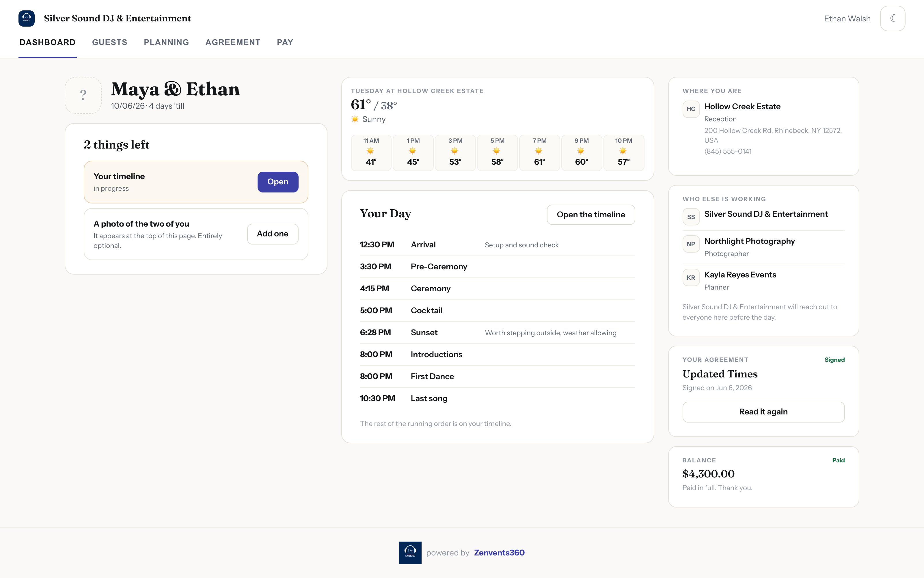This screenshot has width=924, height=578.
Task: Click the 11 AM sun forecast icon
Action: tap(370, 151)
